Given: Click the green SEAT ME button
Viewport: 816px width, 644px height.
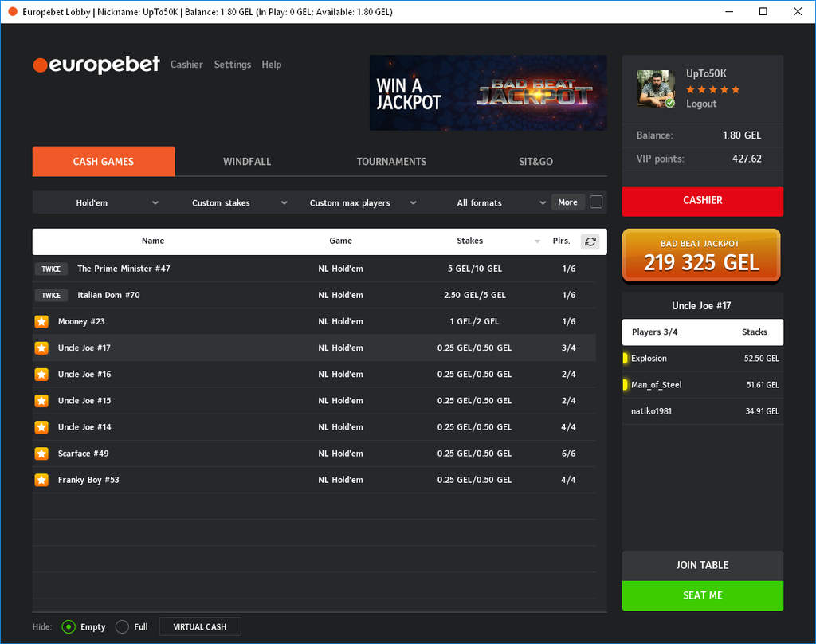Looking at the screenshot, I should click(x=703, y=595).
